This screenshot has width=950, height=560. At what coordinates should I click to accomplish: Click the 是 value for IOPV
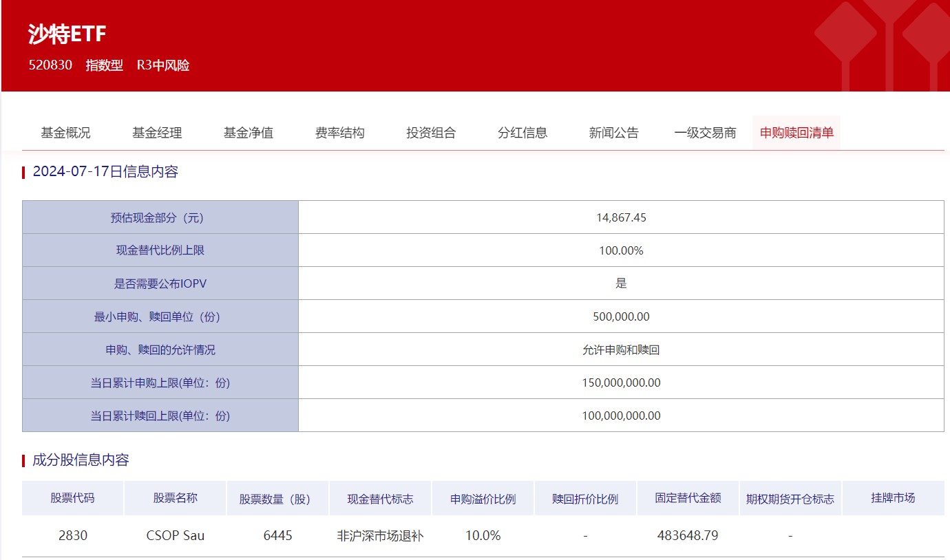[x=622, y=283]
